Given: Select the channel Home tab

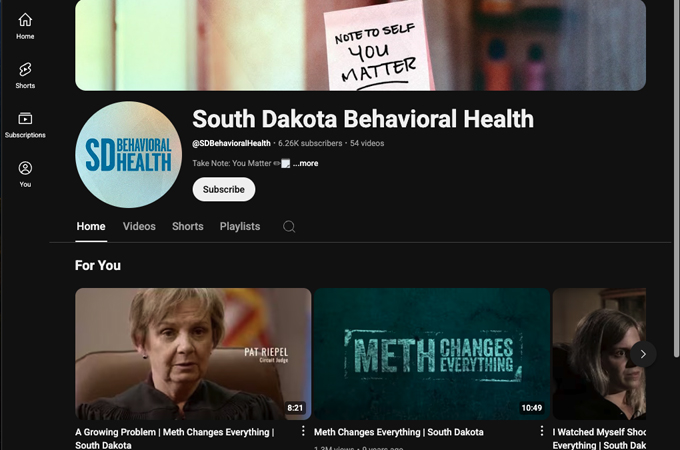Looking at the screenshot, I should pos(91,226).
